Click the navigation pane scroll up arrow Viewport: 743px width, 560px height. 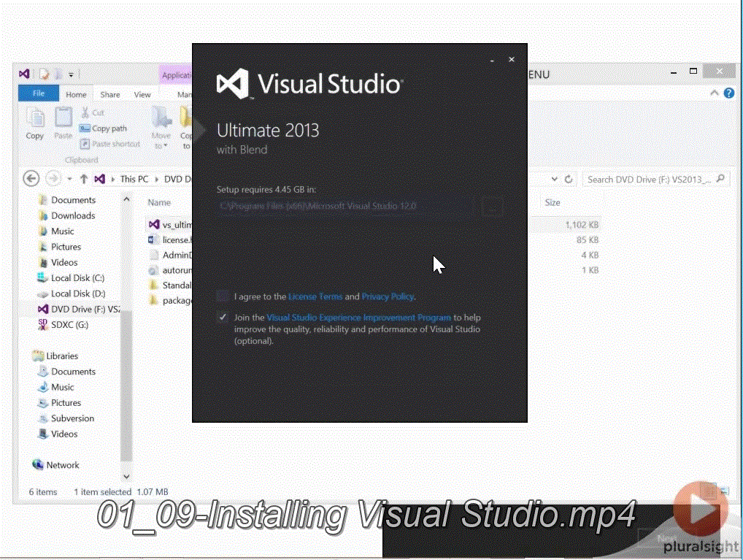pos(126,199)
